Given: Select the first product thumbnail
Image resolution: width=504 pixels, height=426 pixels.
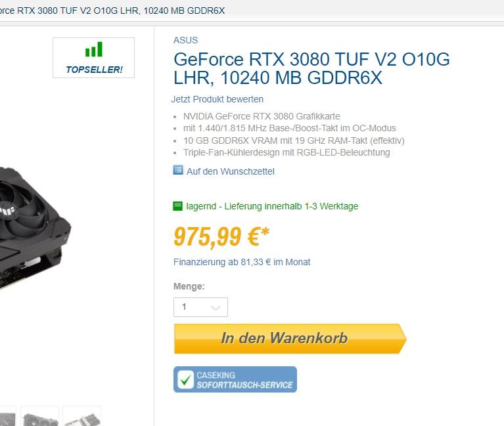Looking at the screenshot, I should pos(8,416).
